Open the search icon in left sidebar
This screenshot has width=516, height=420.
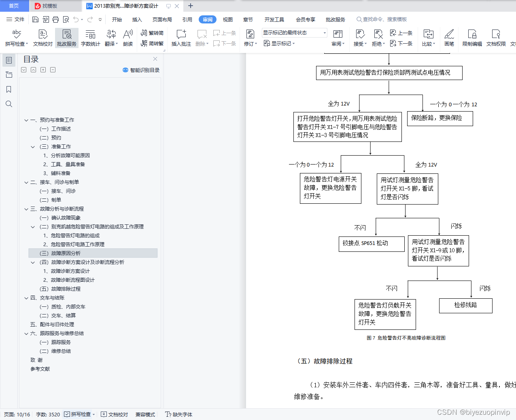[8, 104]
